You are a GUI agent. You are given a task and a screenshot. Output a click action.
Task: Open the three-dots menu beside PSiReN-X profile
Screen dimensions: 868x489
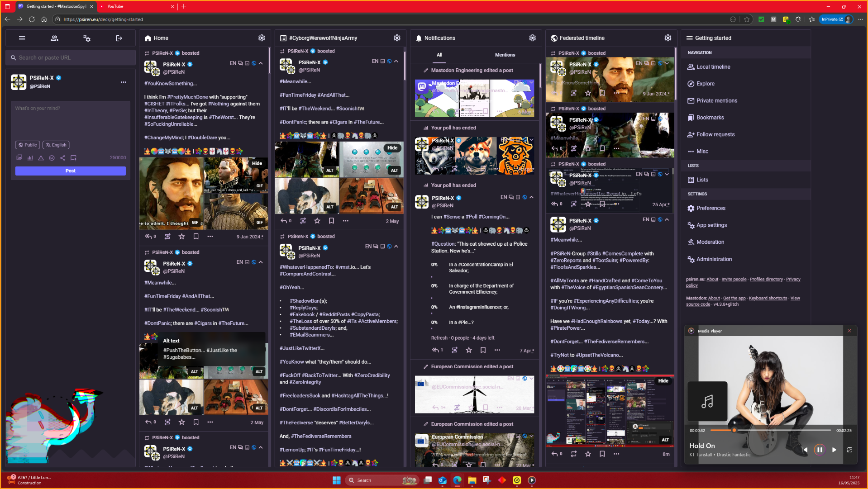pos(124,82)
